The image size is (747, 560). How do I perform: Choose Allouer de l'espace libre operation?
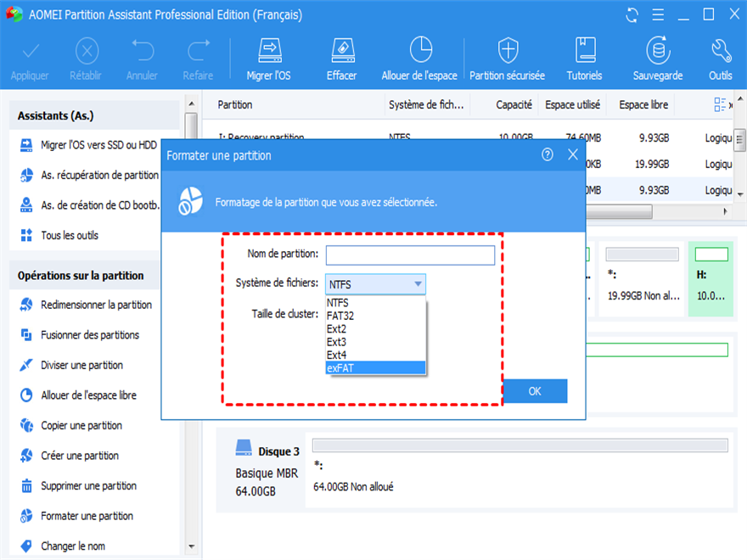click(78, 395)
